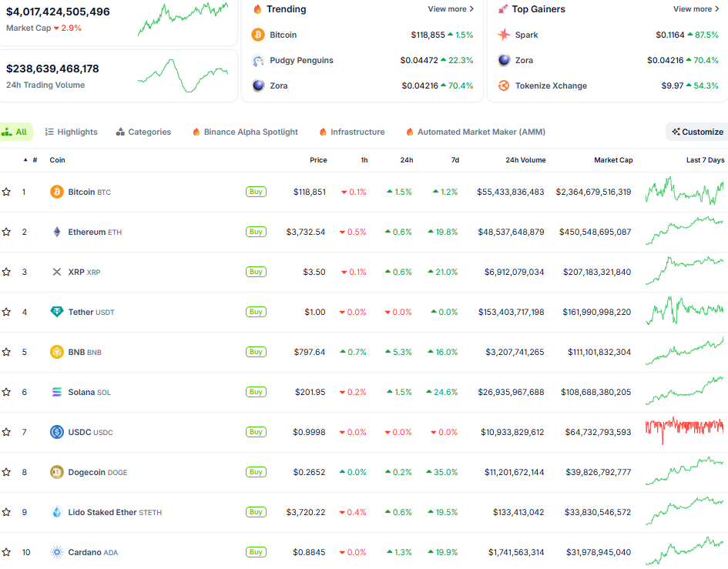Click the Spark icon in Top Gainers
The height and width of the screenshot is (569, 728).
[x=504, y=35]
